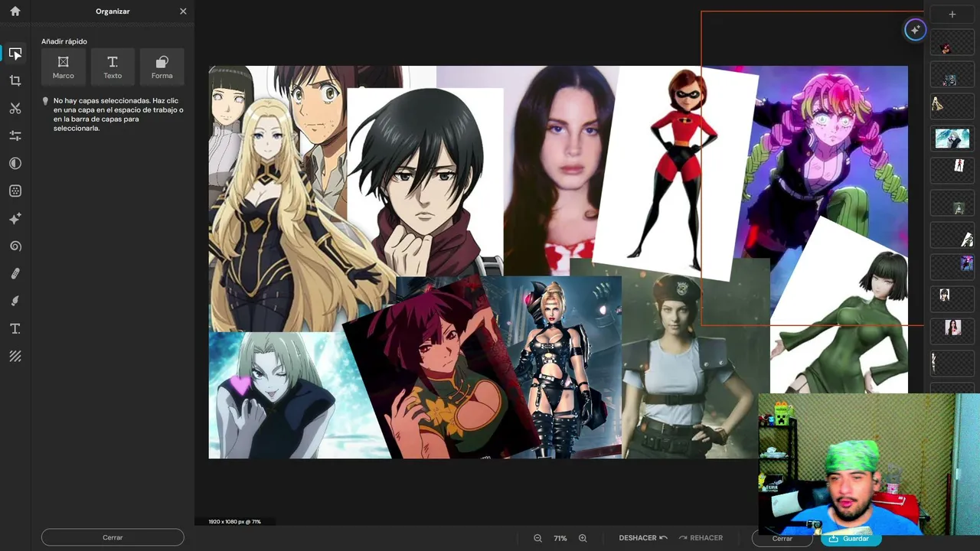Click the dark-haired woman portrait photo on canvas
This screenshot has width=980, height=551.
559,168
